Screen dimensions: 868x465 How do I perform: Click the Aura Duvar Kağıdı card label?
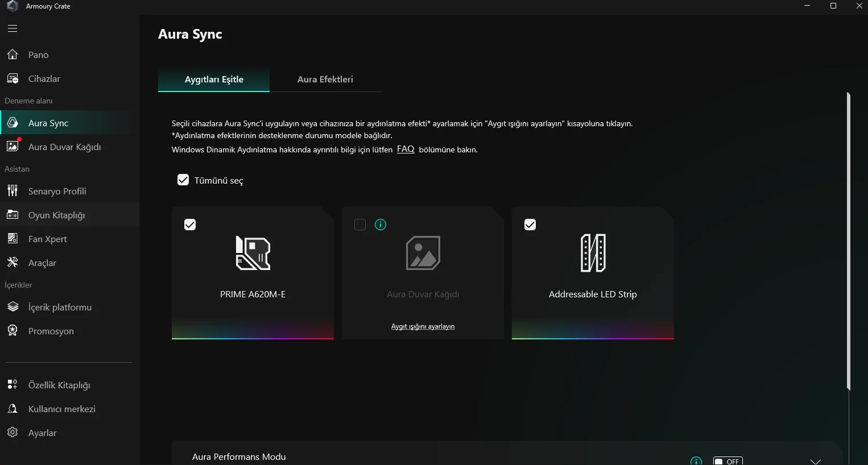pos(423,294)
